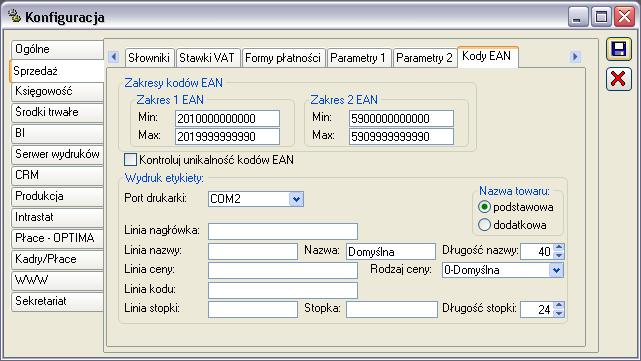
Task: Open the BI section
Action: pyautogui.click(x=57, y=133)
